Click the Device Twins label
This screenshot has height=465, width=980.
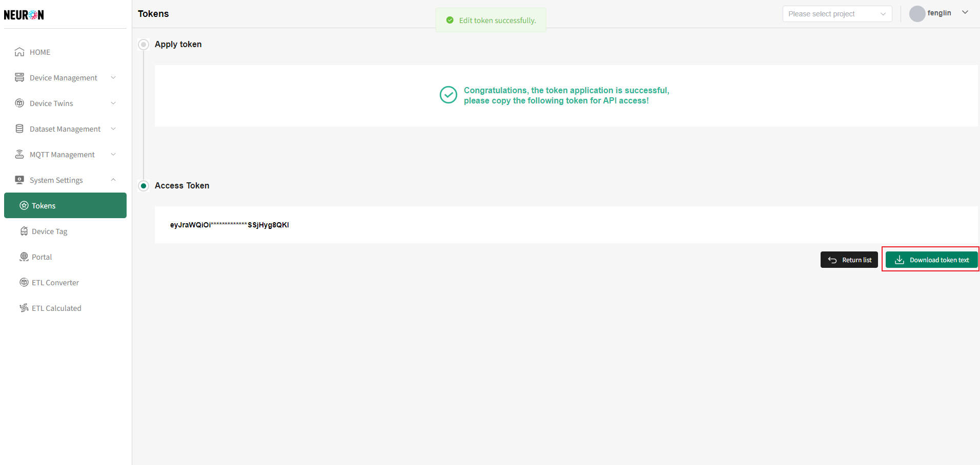(51, 103)
